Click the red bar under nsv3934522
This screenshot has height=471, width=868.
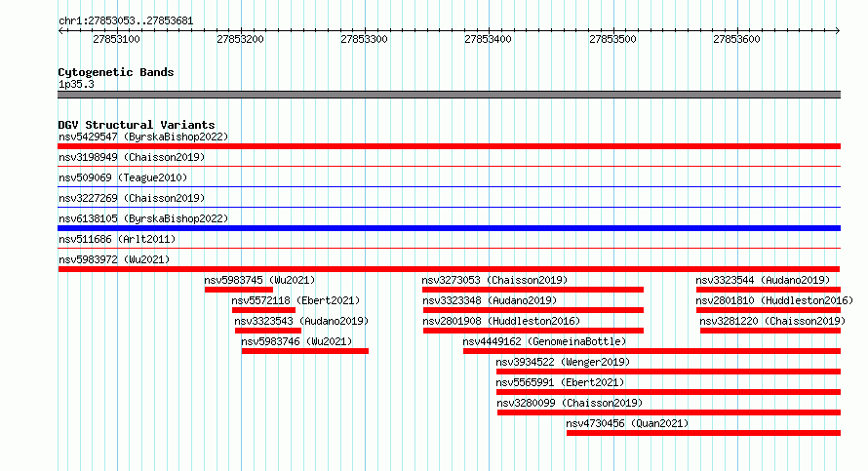(x=668, y=372)
